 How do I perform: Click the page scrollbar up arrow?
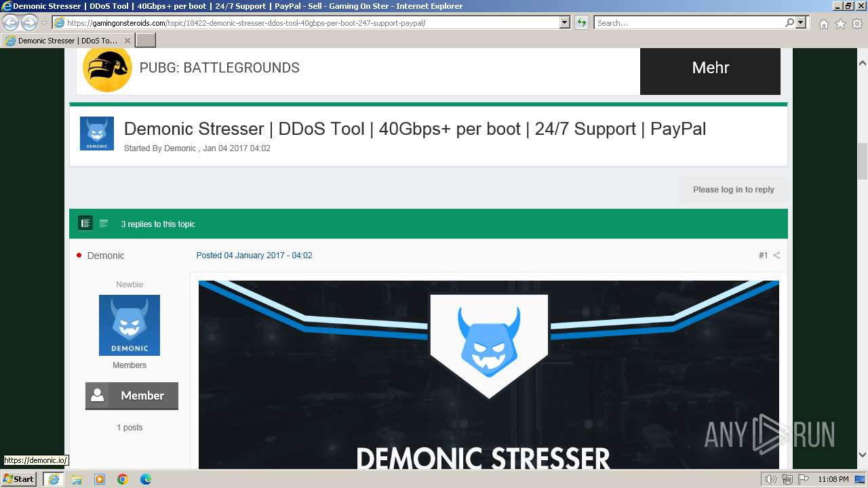click(x=863, y=62)
